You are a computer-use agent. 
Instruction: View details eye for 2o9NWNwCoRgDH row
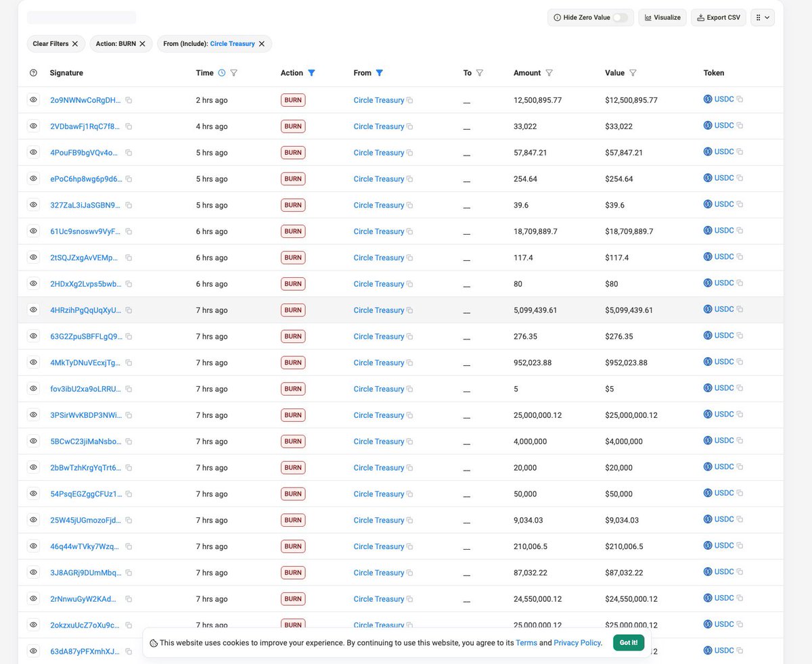pos(33,99)
